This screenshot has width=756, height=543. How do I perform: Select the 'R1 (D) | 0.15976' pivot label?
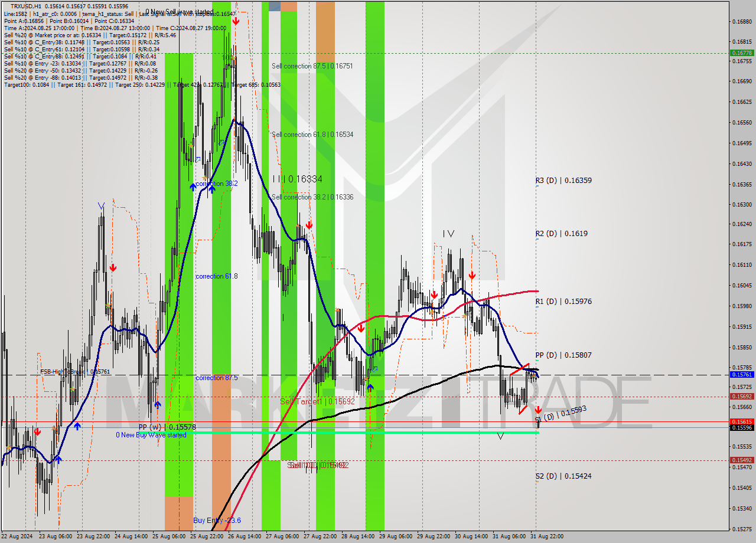point(563,302)
